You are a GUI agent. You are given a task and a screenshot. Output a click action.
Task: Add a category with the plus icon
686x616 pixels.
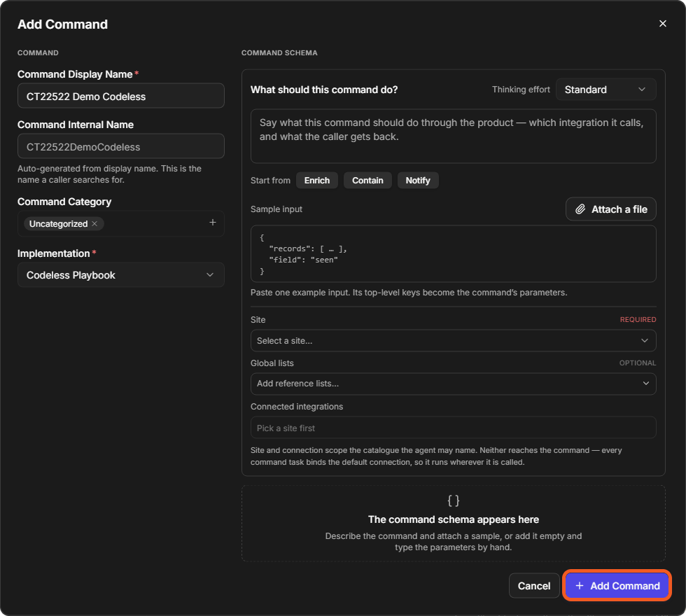[213, 223]
